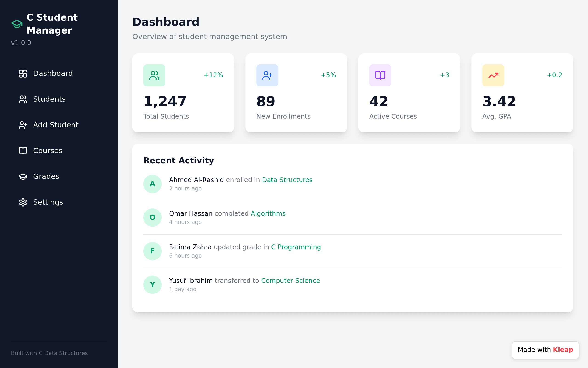
Task: Click the +5% change indicator
Action: pyautogui.click(x=328, y=75)
